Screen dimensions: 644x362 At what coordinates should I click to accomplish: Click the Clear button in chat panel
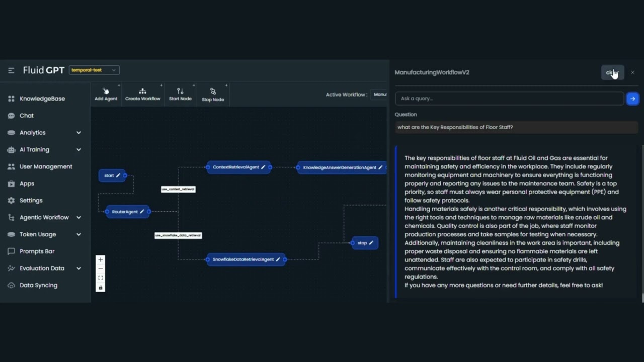click(612, 73)
